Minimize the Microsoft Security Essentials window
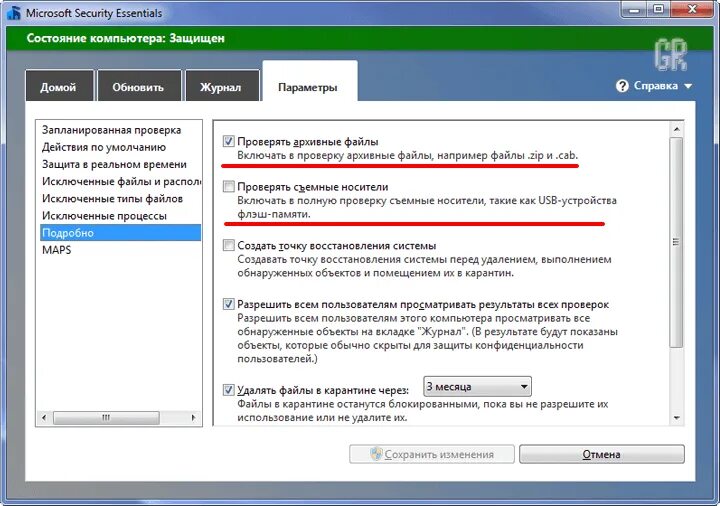 click(634, 9)
